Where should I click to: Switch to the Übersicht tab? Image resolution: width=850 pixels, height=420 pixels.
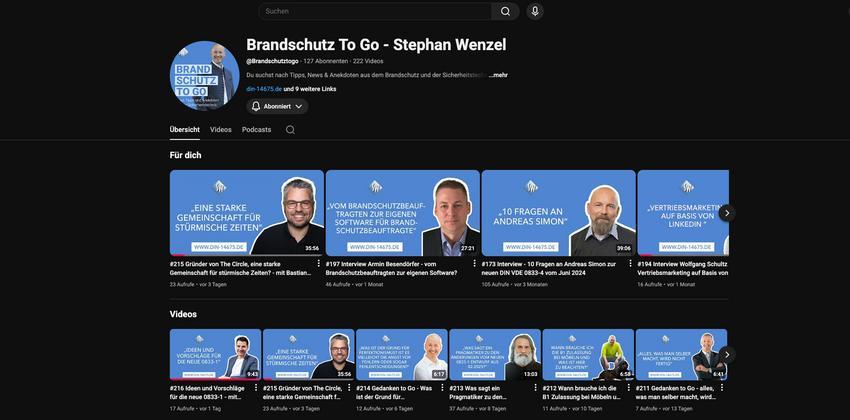pyautogui.click(x=184, y=130)
